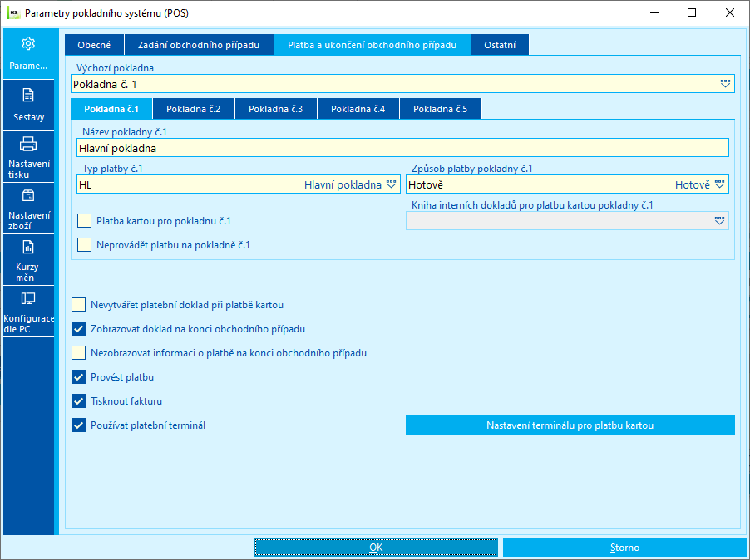Cancel with the Storno button

(624, 547)
